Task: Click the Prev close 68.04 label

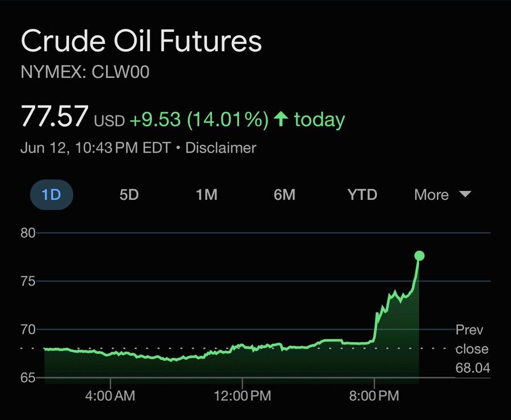Action: click(471, 349)
